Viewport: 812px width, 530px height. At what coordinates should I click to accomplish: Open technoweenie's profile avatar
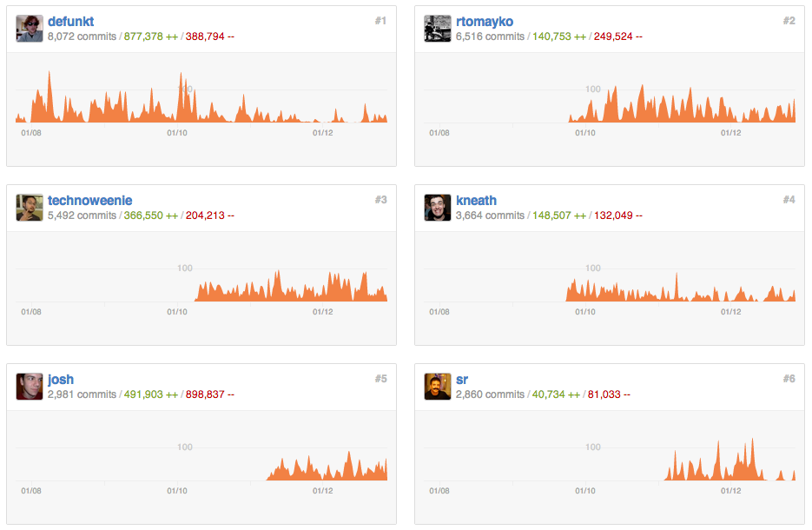[30, 208]
